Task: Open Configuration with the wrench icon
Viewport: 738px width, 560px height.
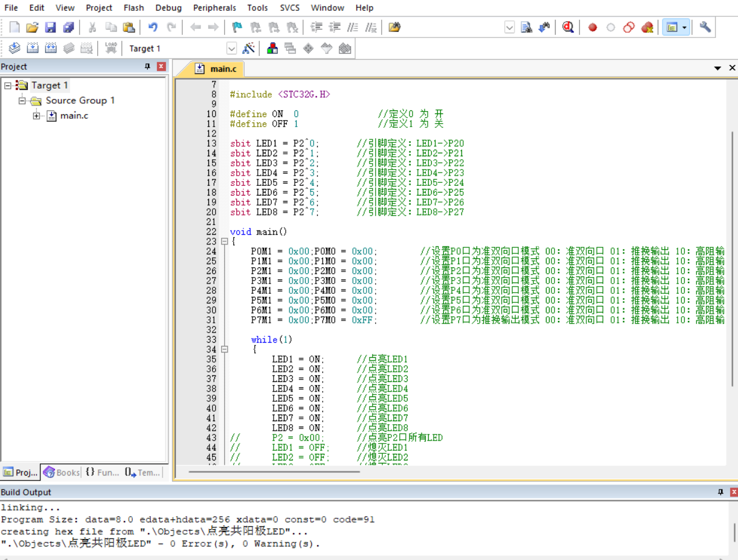Action: click(x=705, y=27)
